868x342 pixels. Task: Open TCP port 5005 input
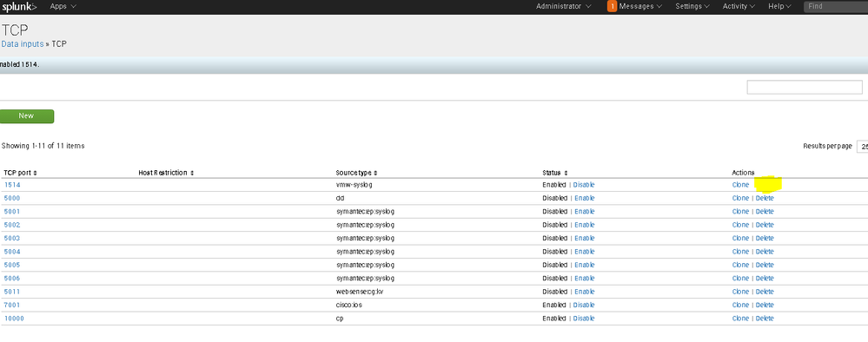pos(12,265)
